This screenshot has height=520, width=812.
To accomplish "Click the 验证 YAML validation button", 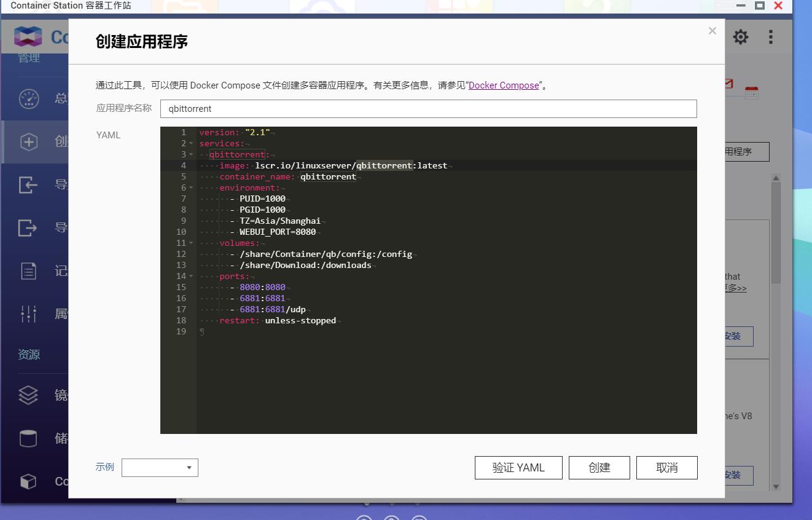I will pyautogui.click(x=518, y=467).
